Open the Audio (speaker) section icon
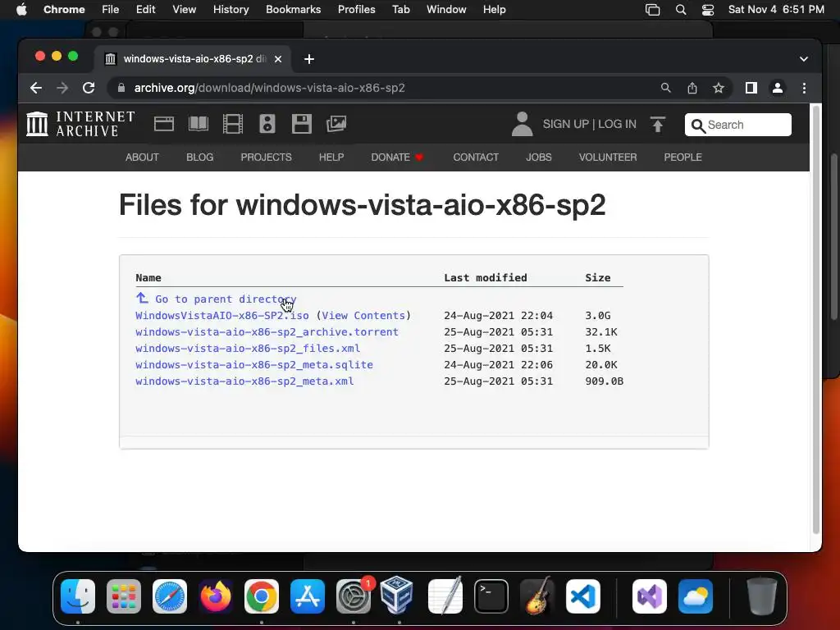The width and height of the screenshot is (840, 630). point(267,124)
